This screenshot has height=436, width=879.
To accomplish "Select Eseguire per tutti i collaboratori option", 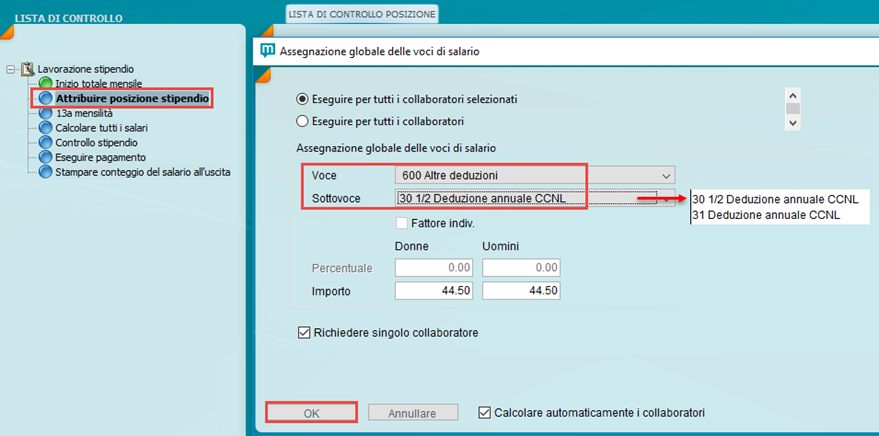I will (302, 121).
